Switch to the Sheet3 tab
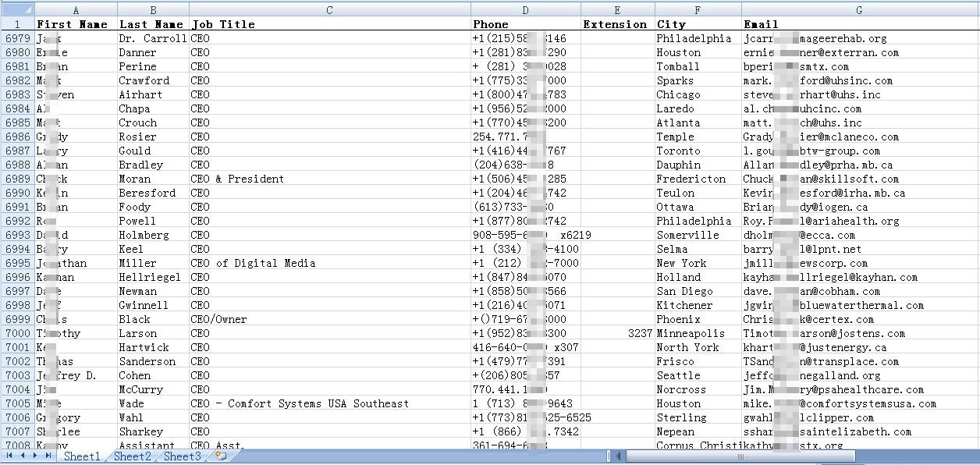The image size is (980, 465). pyautogui.click(x=182, y=456)
